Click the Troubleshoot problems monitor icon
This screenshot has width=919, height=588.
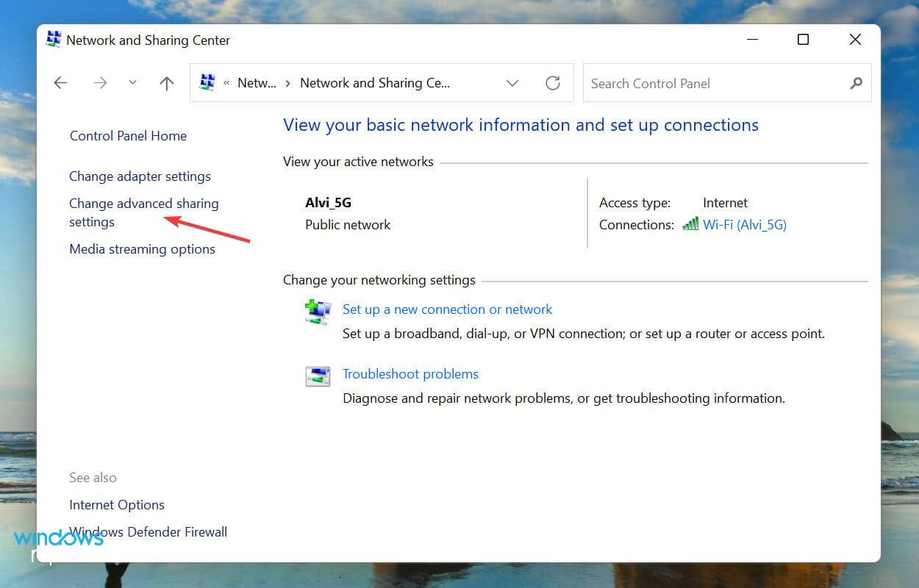point(317,375)
